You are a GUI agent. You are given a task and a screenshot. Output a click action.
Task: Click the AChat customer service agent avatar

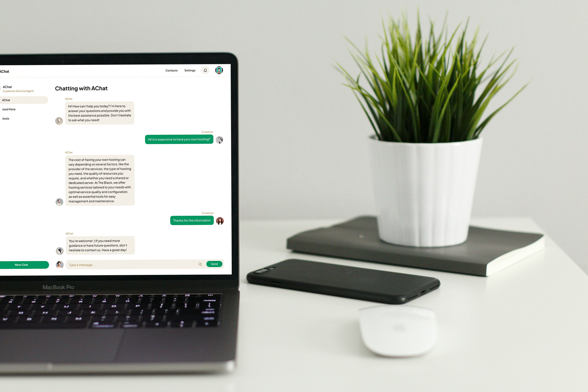(59, 121)
